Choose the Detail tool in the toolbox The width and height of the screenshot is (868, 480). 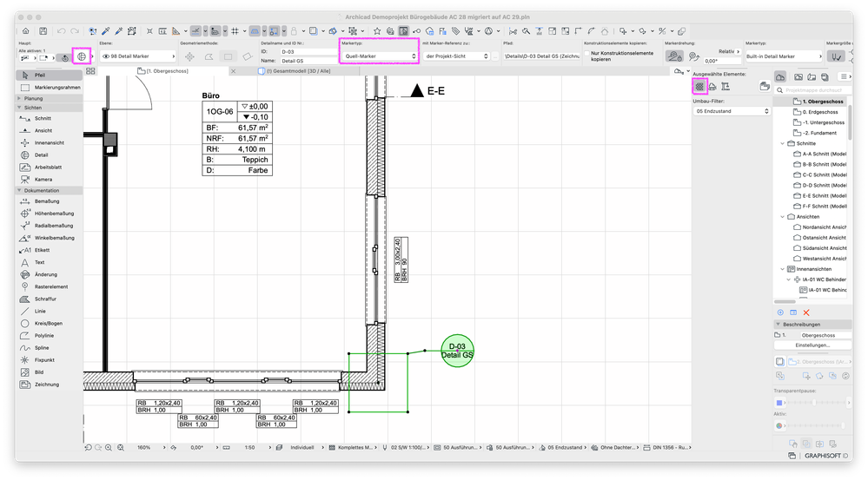coord(42,155)
